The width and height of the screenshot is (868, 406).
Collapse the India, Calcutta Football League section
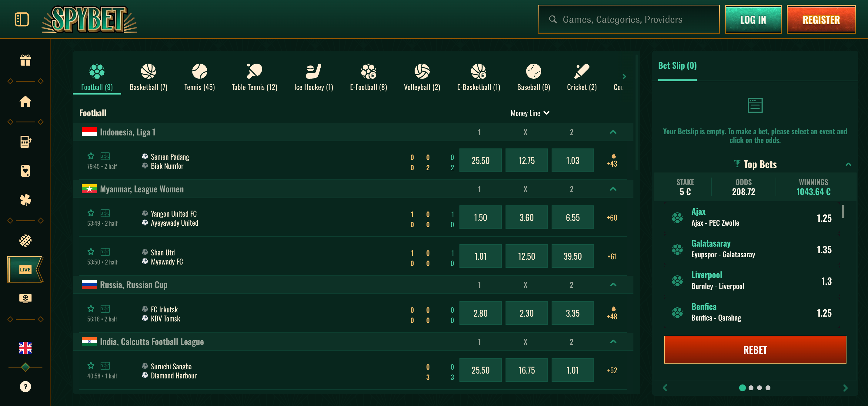pyautogui.click(x=613, y=342)
